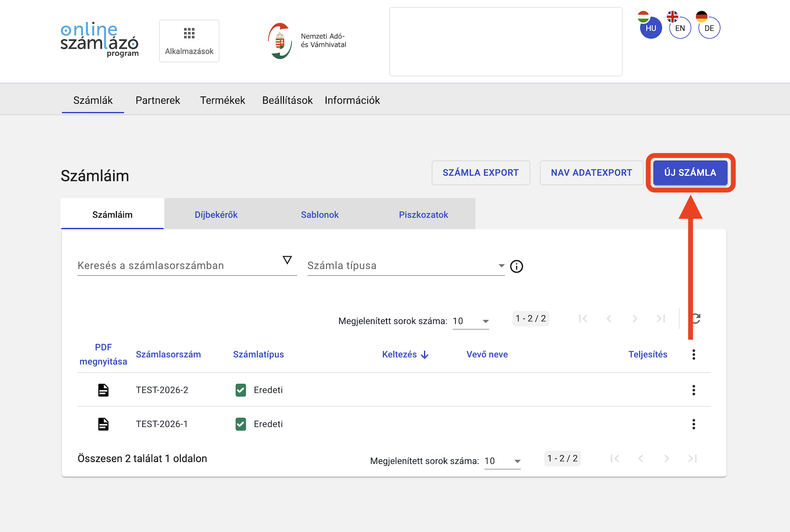
Task: Switch to the Piszkozatok tab
Action: (423, 214)
